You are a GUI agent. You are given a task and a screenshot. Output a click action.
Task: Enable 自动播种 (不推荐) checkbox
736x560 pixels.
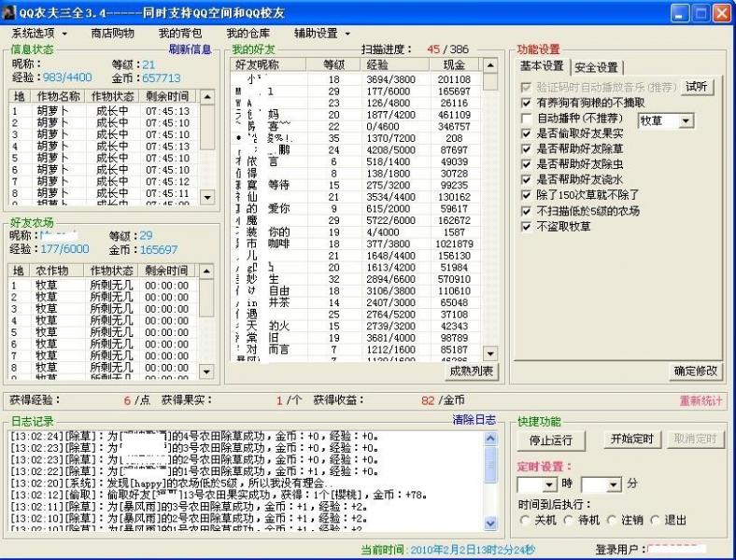[526, 119]
